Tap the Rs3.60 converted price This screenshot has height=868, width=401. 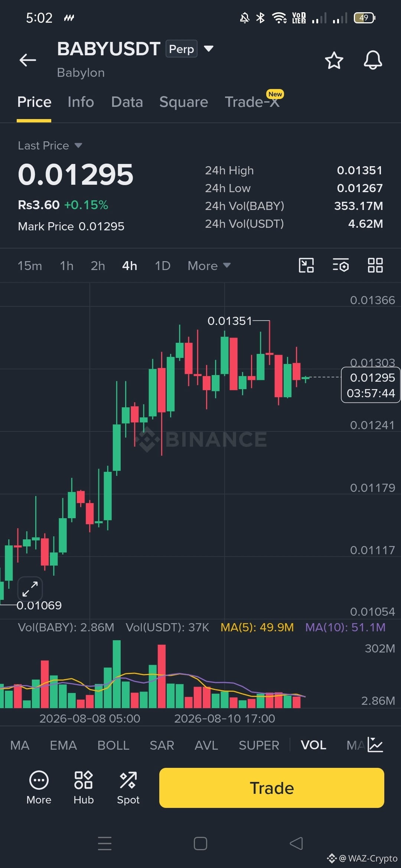39,205
